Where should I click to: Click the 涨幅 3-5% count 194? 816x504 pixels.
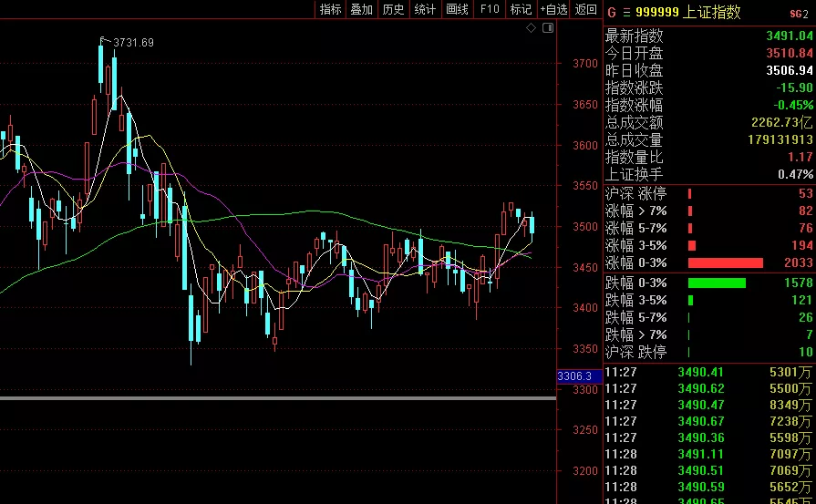802,245
